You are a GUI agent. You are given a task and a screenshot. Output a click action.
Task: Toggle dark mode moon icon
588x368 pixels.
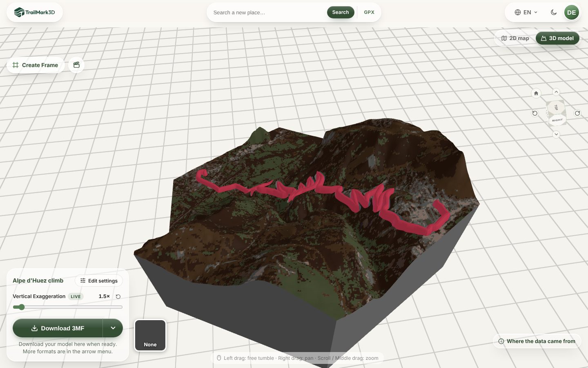[x=554, y=12]
